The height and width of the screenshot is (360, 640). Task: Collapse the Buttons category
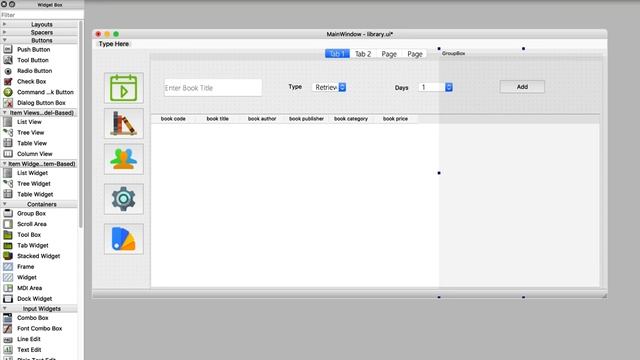click(x=4, y=40)
